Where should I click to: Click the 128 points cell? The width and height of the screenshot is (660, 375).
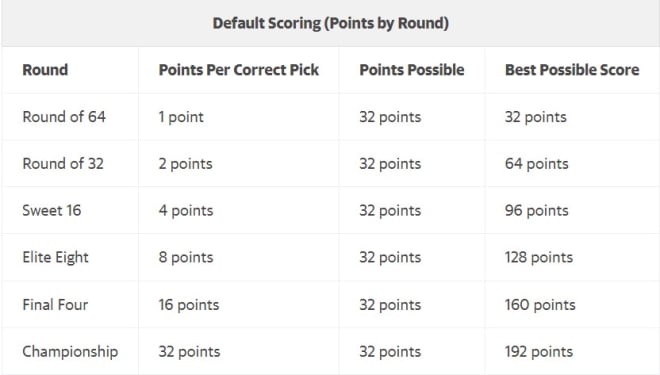tap(539, 258)
